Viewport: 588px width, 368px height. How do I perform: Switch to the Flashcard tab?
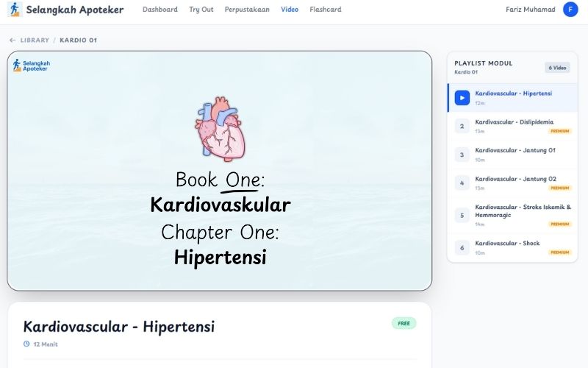325,10
